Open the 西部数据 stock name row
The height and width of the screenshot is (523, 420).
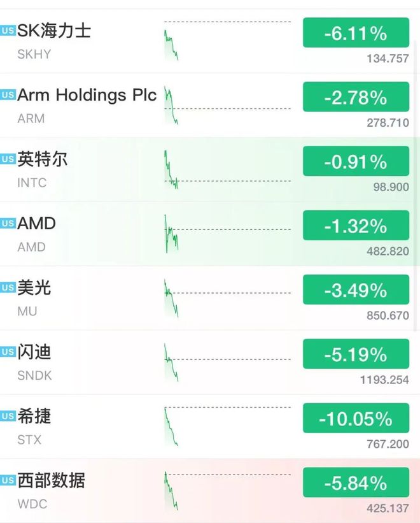(210, 491)
